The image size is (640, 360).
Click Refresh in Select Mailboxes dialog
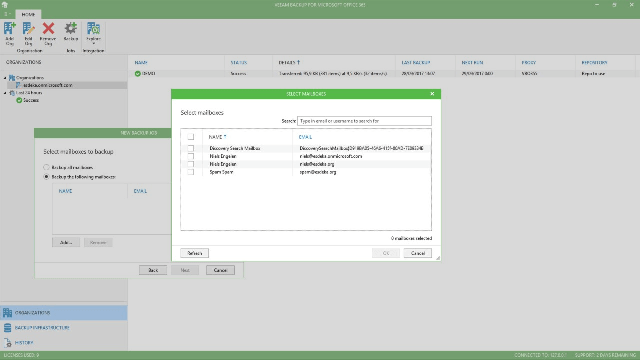point(194,253)
